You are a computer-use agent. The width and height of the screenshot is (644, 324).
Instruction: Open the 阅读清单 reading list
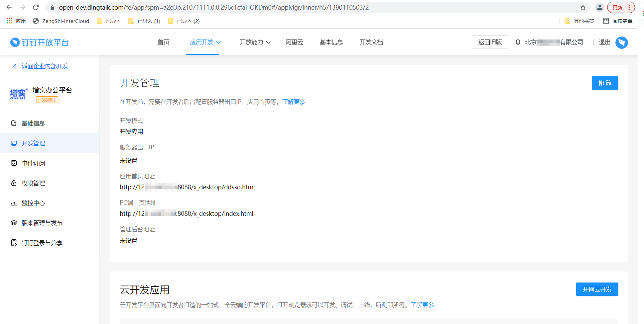618,21
